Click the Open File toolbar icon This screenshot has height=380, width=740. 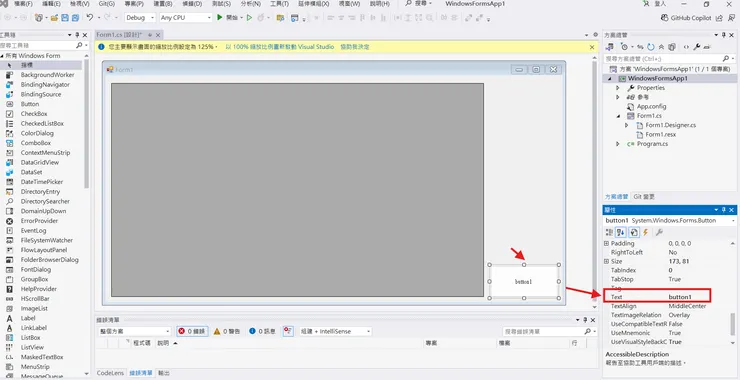[x=54, y=17]
